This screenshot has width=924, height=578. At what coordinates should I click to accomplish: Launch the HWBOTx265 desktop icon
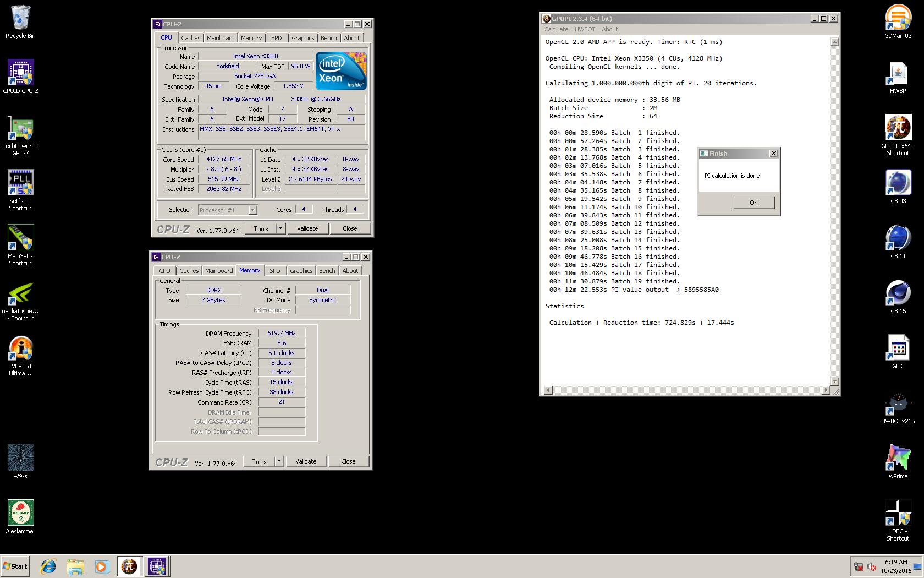898,407
